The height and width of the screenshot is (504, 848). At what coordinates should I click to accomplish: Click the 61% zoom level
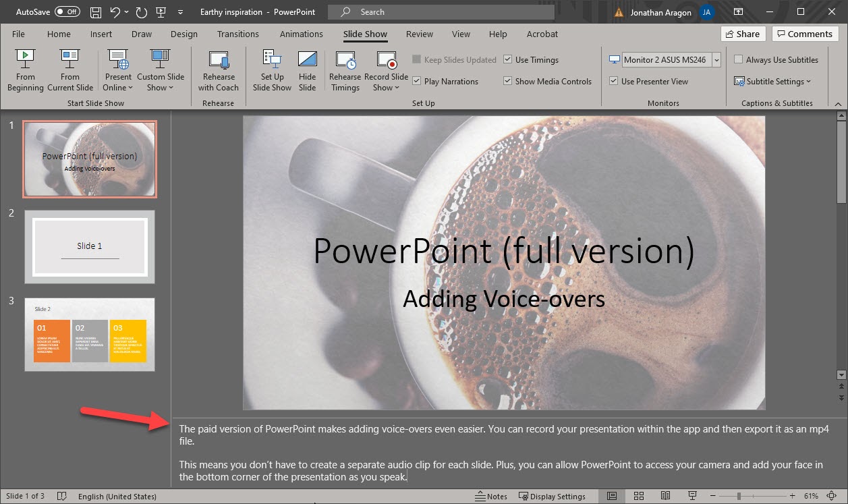tap(812, 496)
